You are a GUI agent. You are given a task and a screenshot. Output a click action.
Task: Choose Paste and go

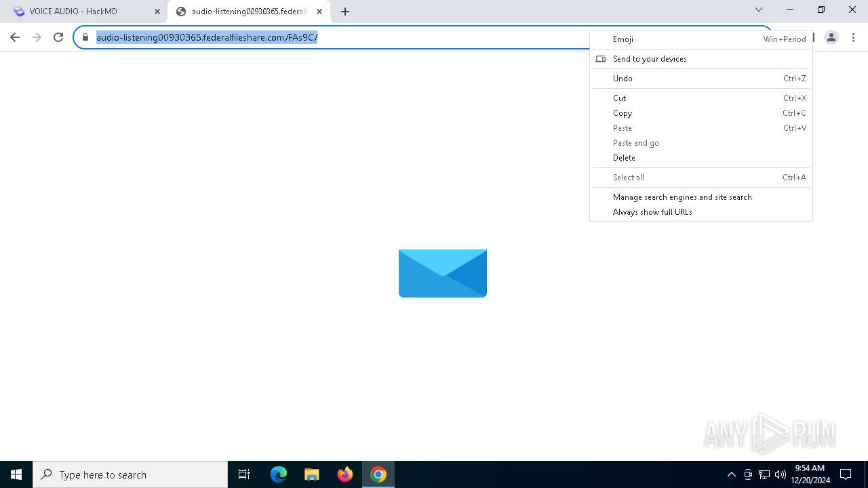click(x=701, y=143)
